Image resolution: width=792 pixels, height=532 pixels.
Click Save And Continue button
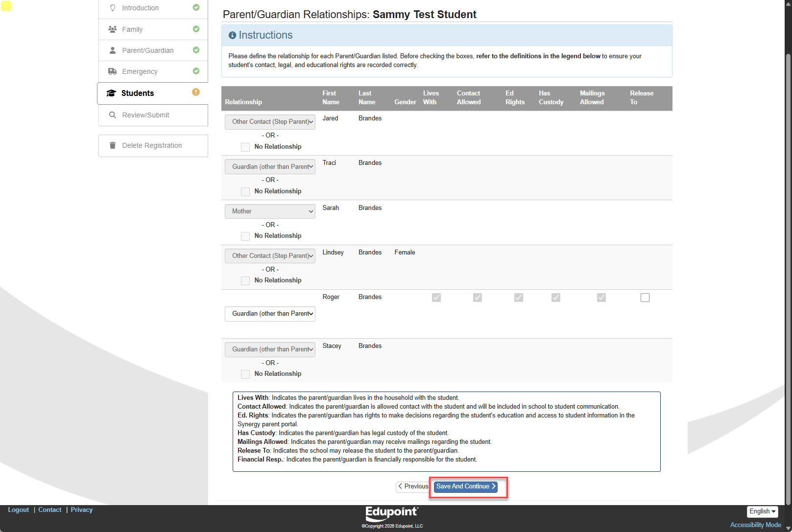click(466, 486)
